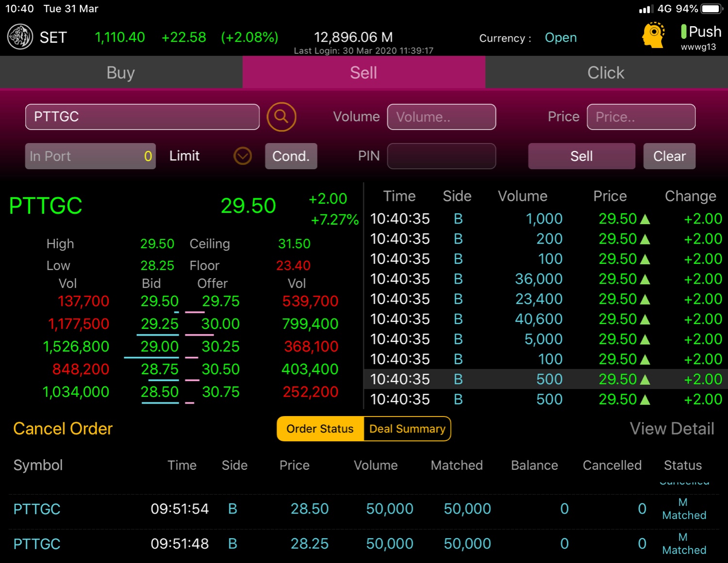Open View Detail link
Image resolution: width=728 pixels, height=563 pixels.
tap(672, 429)
